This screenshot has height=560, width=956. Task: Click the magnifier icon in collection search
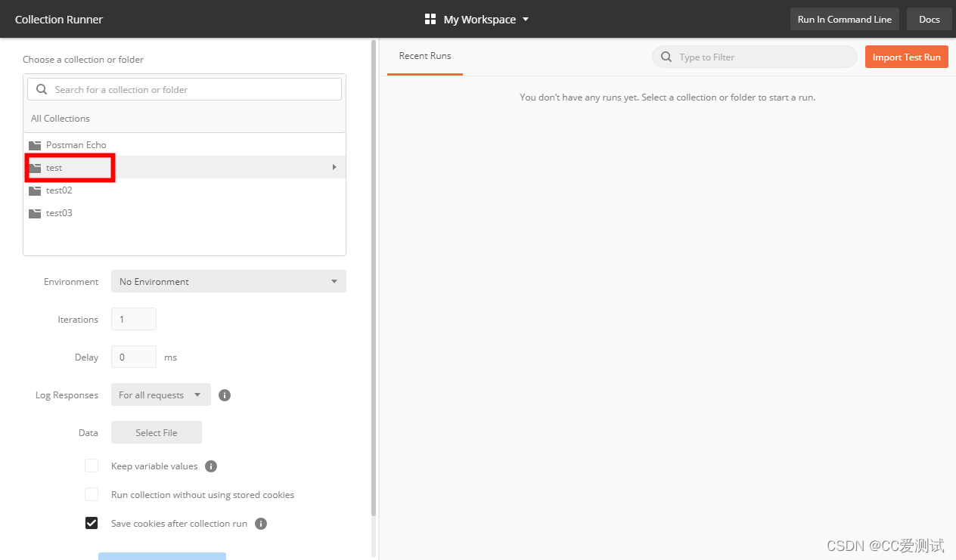tap(42, 89)
